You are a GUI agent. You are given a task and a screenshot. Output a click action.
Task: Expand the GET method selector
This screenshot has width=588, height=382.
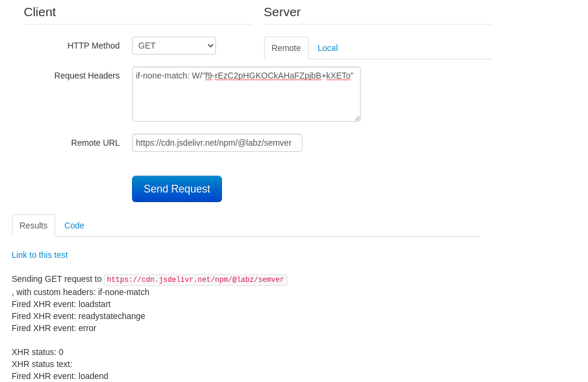173,45
